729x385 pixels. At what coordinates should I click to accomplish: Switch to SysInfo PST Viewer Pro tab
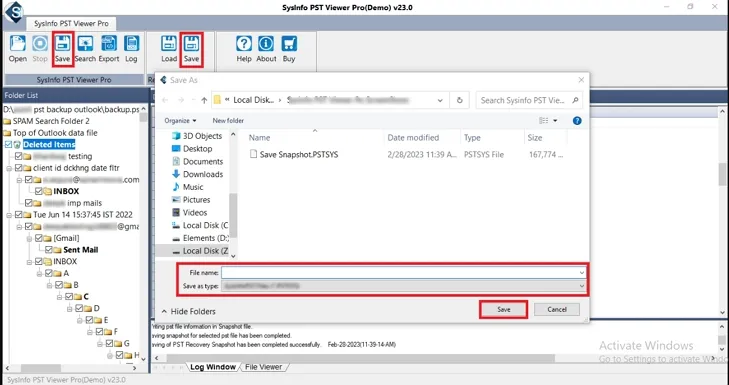[x=71, y=23]
